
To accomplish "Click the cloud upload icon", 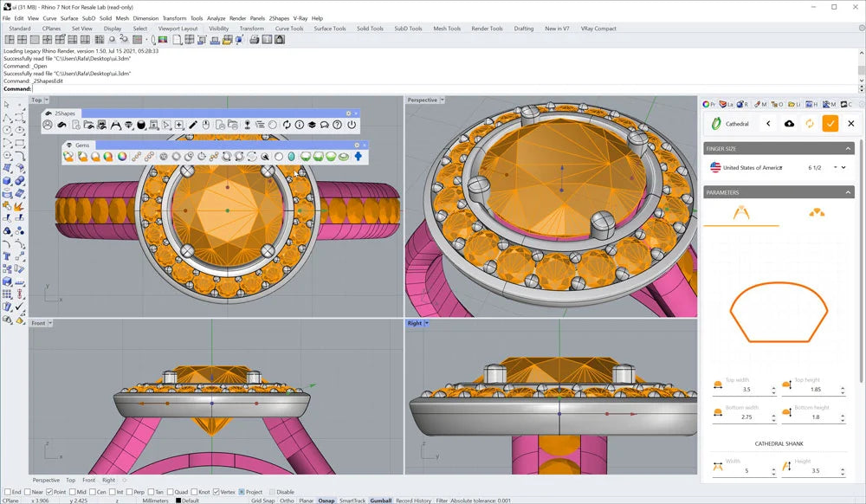I will click(x=789, y=124).
